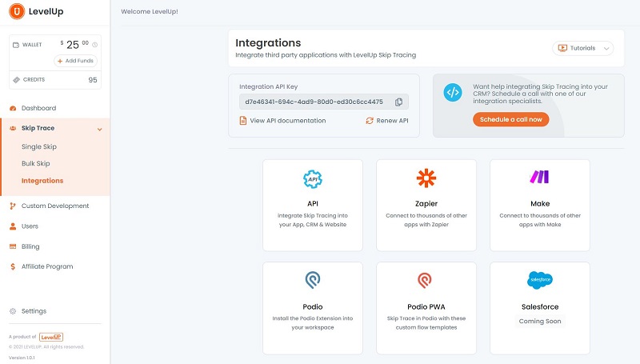Click the Podio logo icon
Screen dimensions: 640x364
[x=313, y=280]
